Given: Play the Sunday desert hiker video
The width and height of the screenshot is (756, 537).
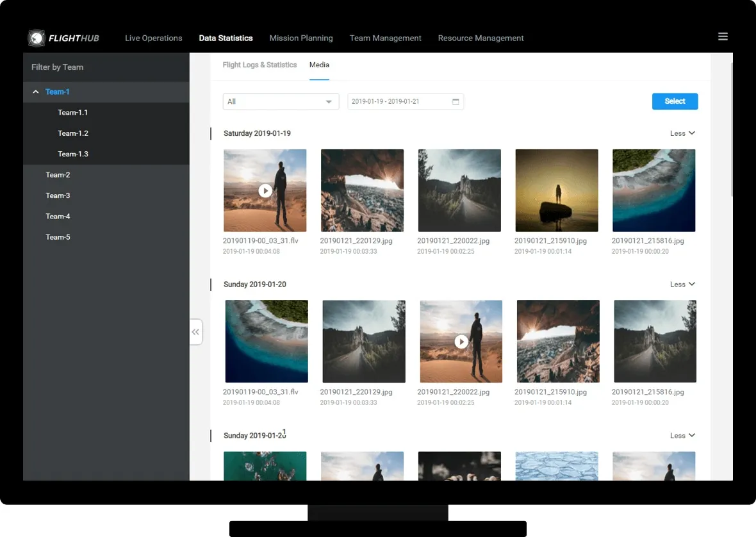Looking at the screenshot, I should [461, 342].
